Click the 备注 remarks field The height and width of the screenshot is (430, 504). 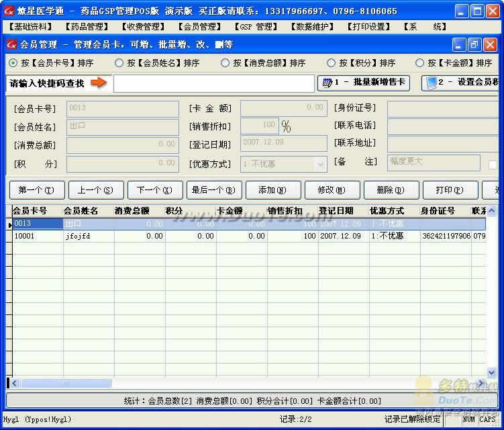(434, 163)
